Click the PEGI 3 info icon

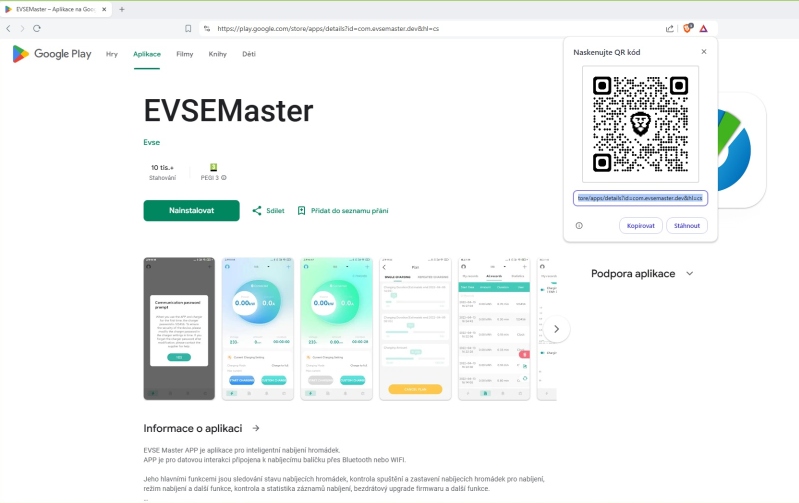coord(224,178)
